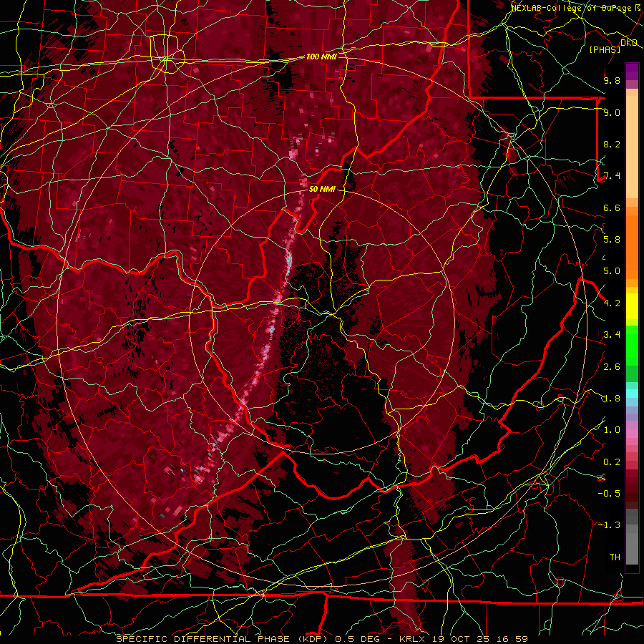
Task: Click the 4.2 value on the scale
Action: (612, 303)
